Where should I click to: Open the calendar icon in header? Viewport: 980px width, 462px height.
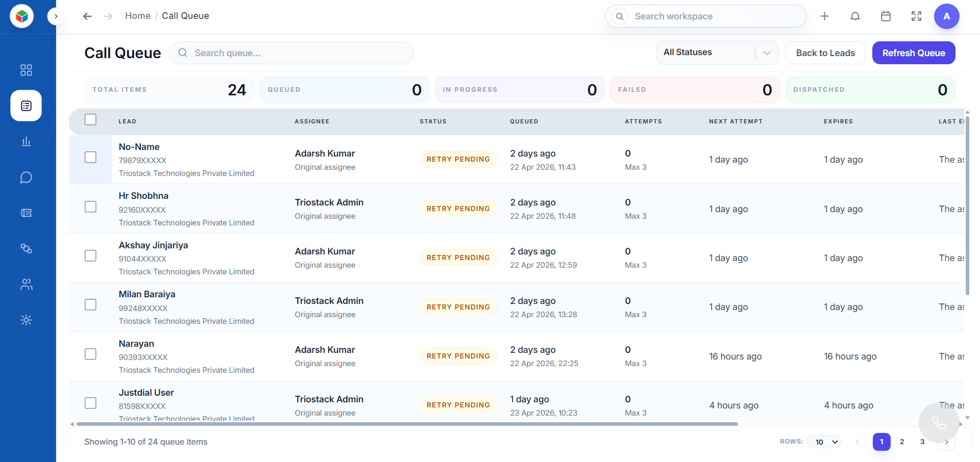click(x=886, y=16)
